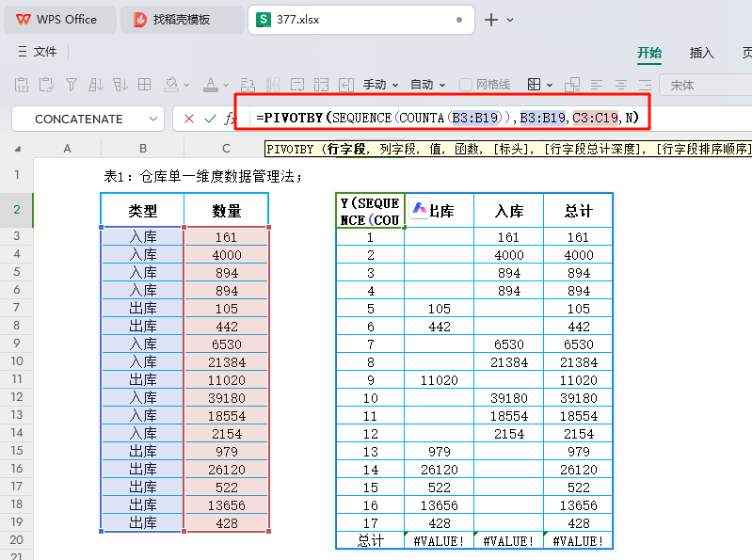The height and width of the screenshot is (560, 752).
Task: Click the 类型 header cell
Action: click(x=142, y=211)
